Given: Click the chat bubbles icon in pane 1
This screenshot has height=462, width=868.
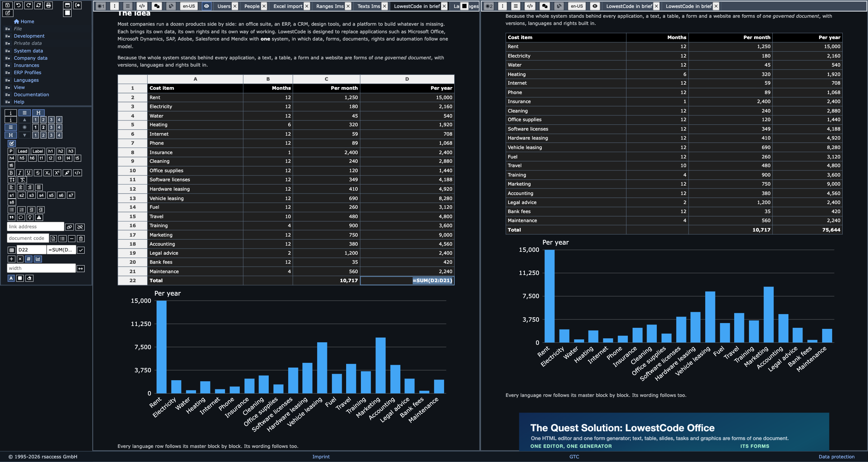Looking at the screenshot, I should click(157, 6).
